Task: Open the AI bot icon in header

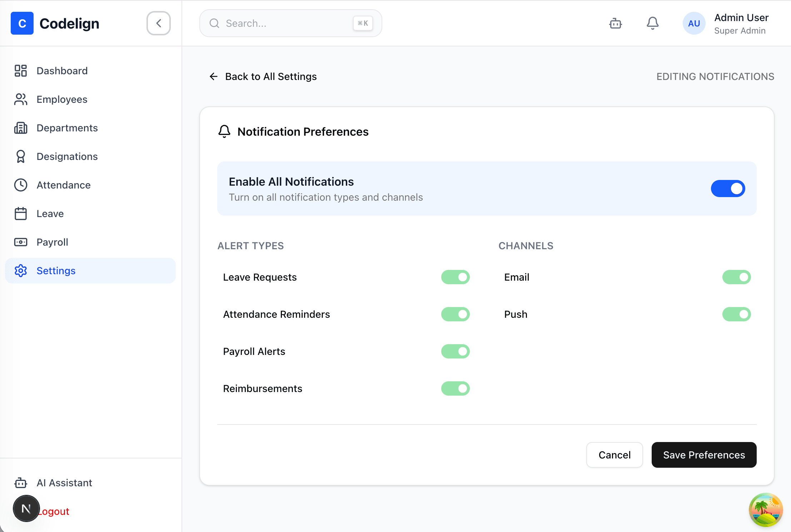Action: (615, 23)
